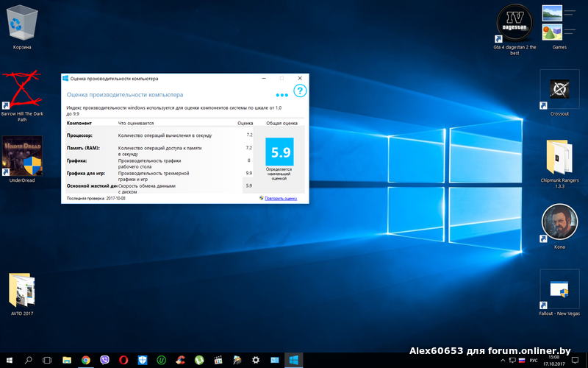Open the AVTO 2017 folder

[22, 291]
